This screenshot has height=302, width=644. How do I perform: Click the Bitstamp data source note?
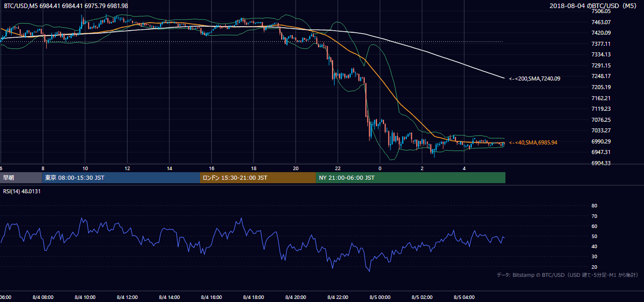567,275
